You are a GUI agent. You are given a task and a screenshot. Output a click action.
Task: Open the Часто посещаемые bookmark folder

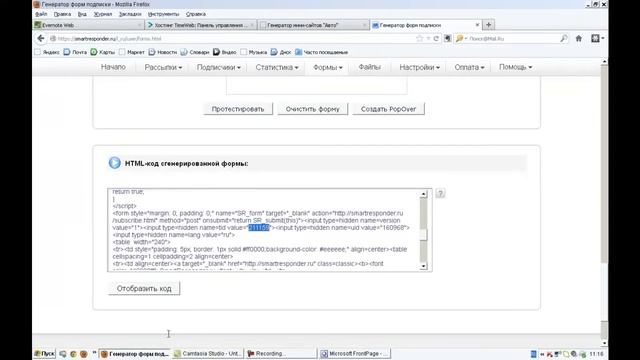click(x=321, y=52)
